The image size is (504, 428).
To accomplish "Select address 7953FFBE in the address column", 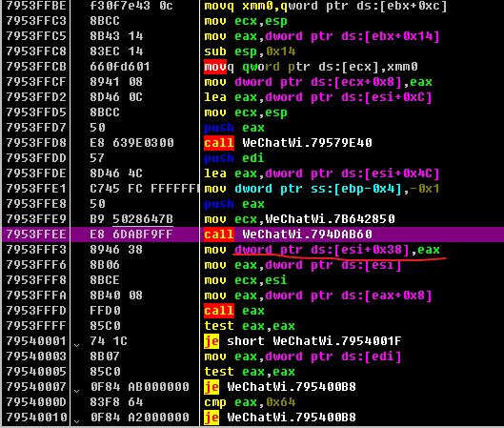I will click(36, 6).
